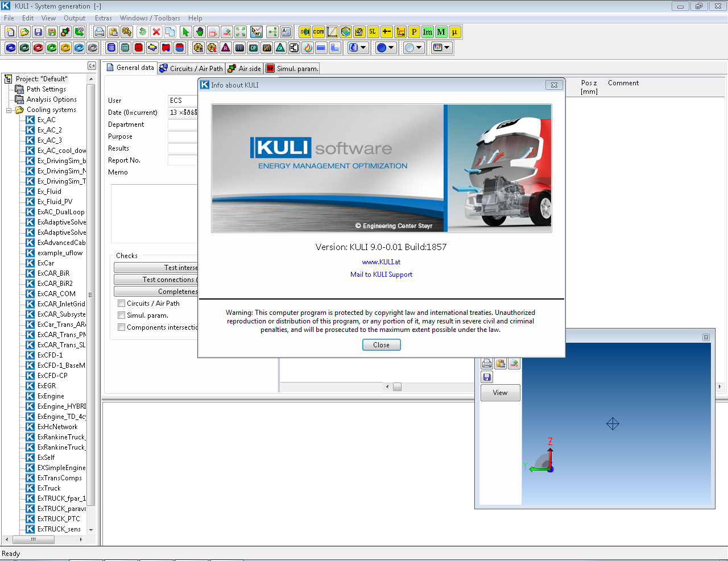Open the Output menu
This screenshot has height=561, width=728.
coord(75,18)
